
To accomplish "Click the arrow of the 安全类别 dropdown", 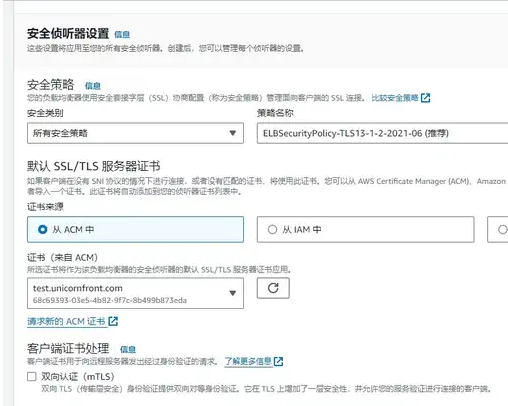I will tap(233, 133).
